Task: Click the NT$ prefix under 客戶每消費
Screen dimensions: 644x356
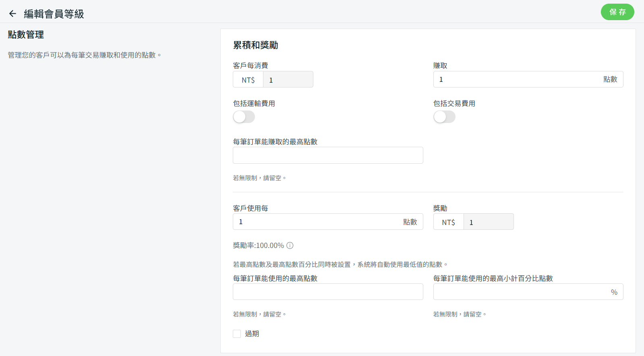Action: [248, 80]
